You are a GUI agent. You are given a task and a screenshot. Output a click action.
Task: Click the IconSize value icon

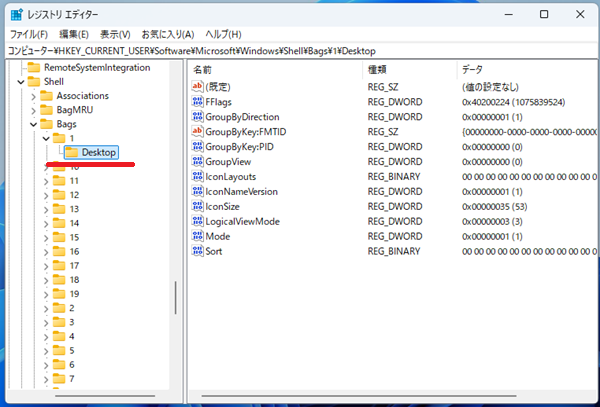click(197, 206)
